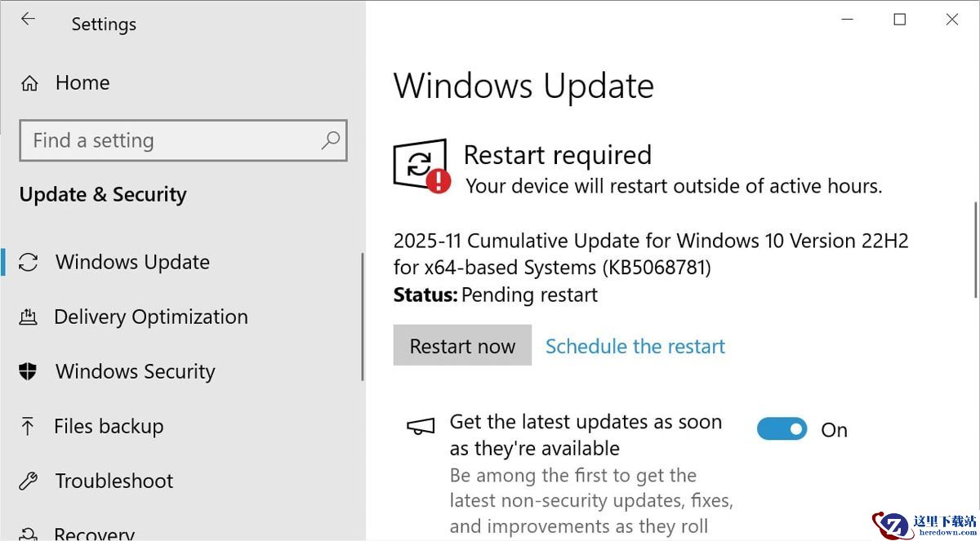Open Schedule the restart link
Viewport: 980px width, 541px height.
635,346
